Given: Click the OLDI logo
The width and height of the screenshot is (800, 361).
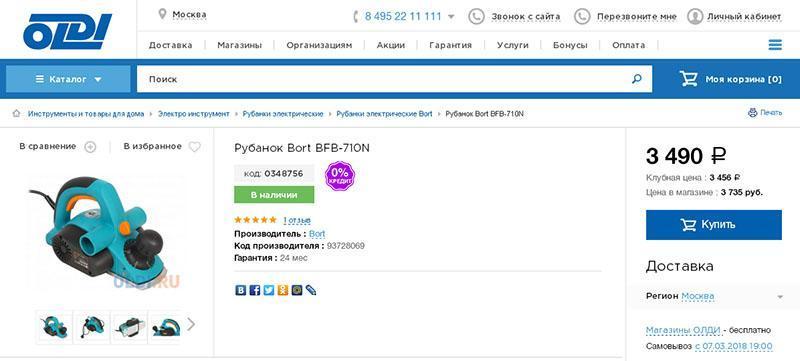Looking at the screenshot, I should pyautogui.click(x=67, y=32).
